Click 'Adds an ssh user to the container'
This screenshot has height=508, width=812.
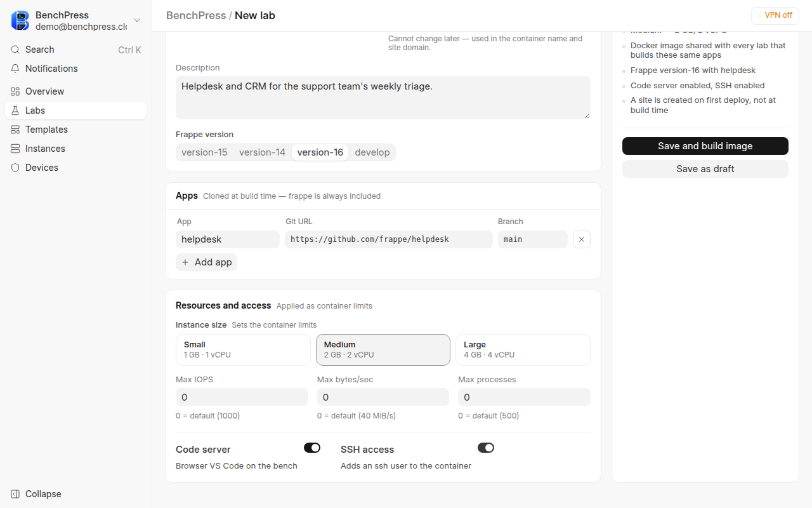coord(406,466)
